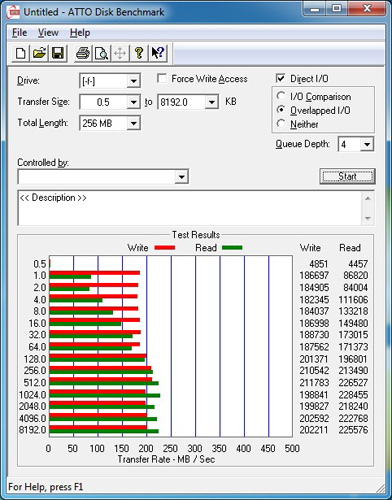Select the I/O Comparison radio button
The image size is (392, 500).
(281, 96)
